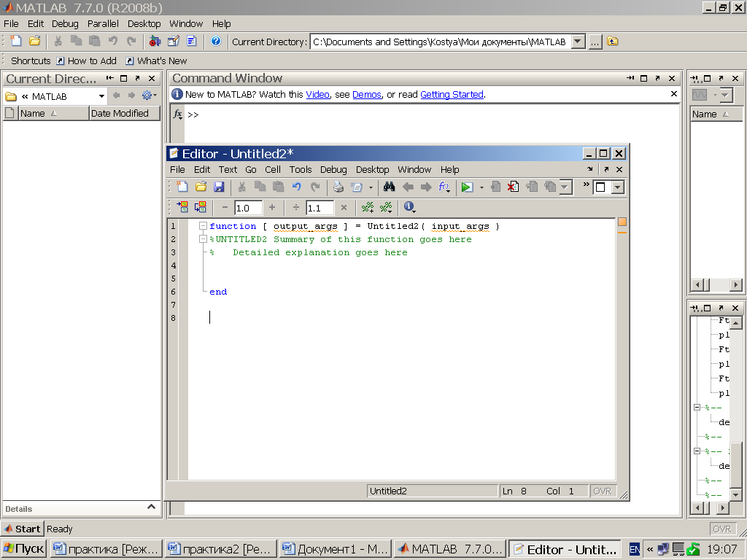747x560 pixels.
Task: Dismiss the New to MATLAB info bar
Action: 673,94
